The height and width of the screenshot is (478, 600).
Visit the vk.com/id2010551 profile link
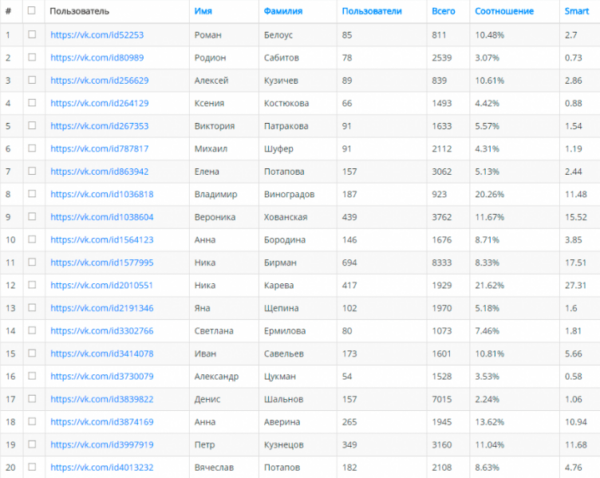[101, 285]
